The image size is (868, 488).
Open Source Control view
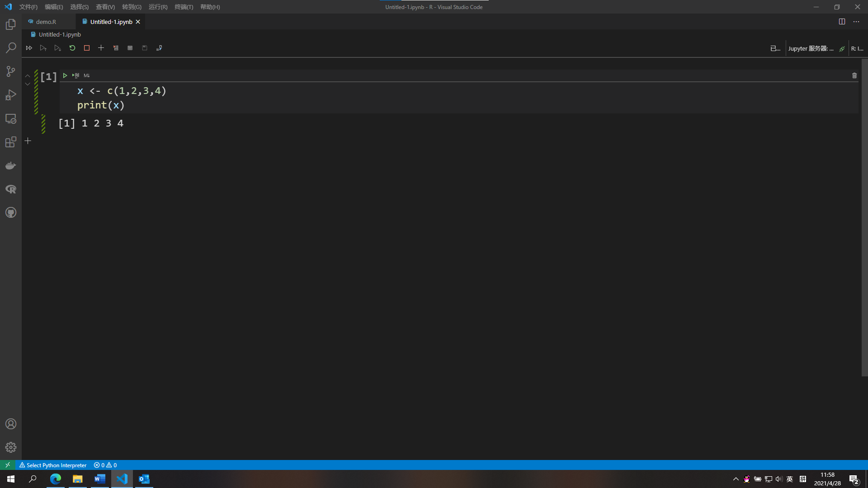10,71
